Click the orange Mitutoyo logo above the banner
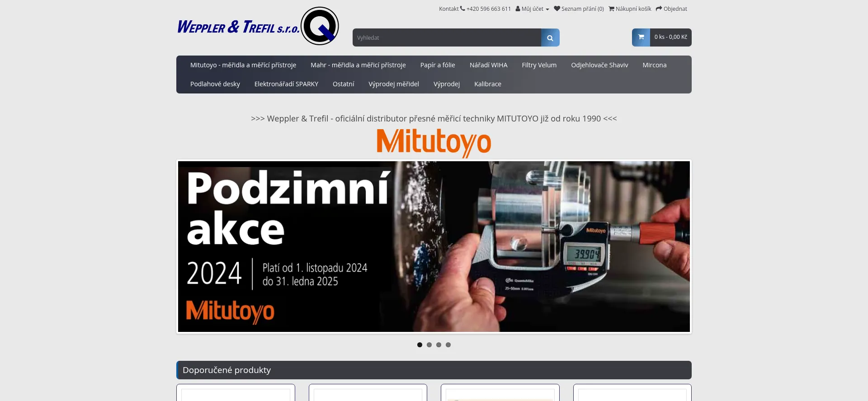This screenshot has height=401, width=868. [434, 143]
